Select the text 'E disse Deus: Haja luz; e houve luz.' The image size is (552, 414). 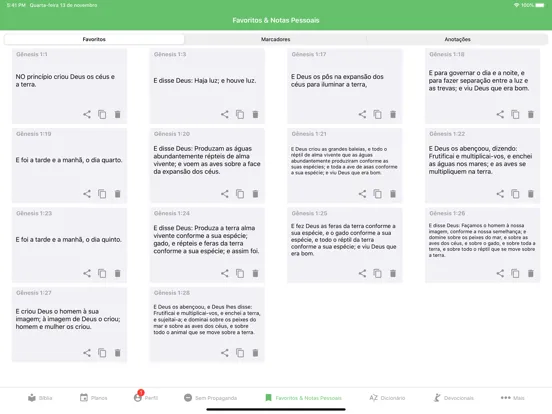[205, 81]
